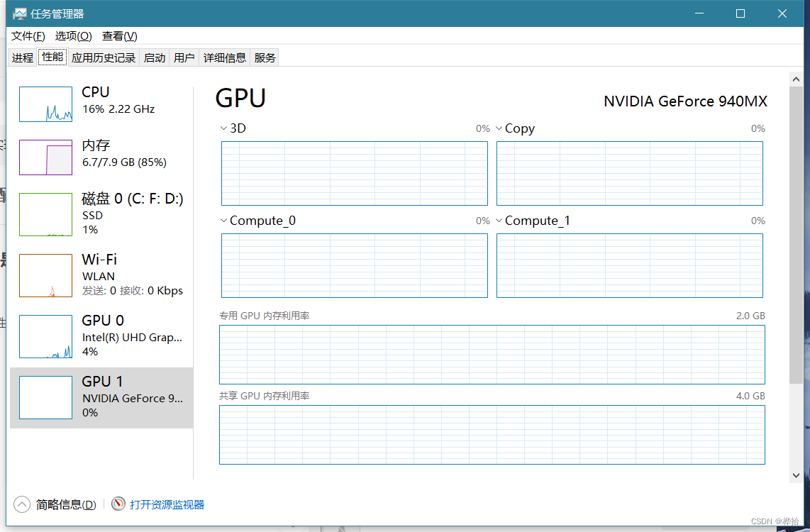Collapse the Copy engine chart
The image size is (810, 532).
[500, 128]
